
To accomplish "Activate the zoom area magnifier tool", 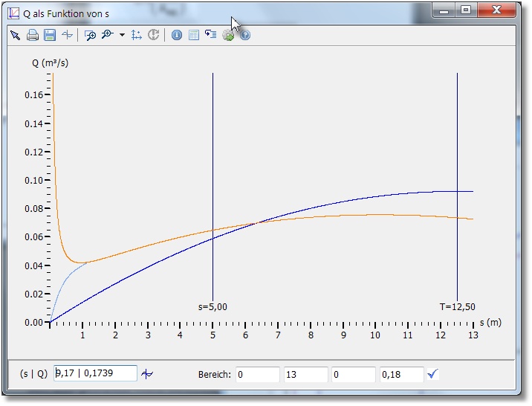I will 91,35.
